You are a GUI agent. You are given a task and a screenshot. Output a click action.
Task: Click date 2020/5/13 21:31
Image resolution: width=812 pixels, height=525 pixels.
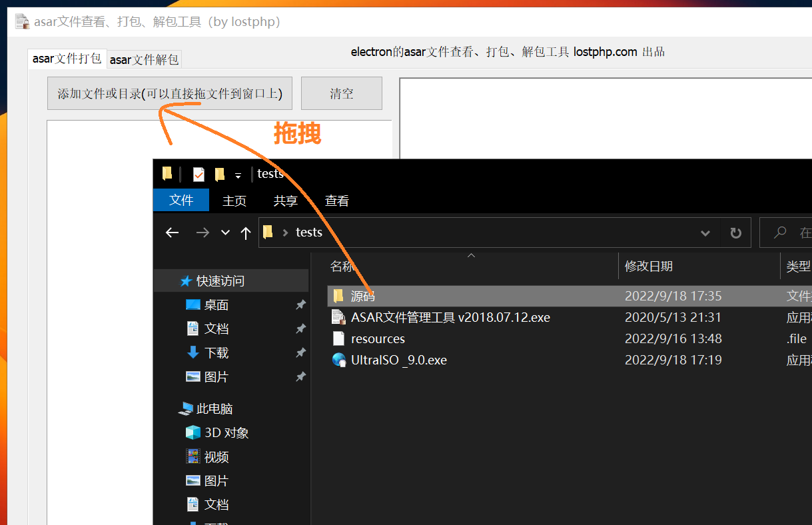coord(673,317)
